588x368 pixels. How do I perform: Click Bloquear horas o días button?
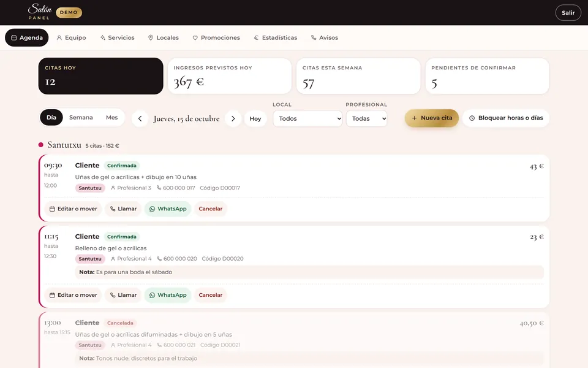pyautogui.click(x=506, y=118)
